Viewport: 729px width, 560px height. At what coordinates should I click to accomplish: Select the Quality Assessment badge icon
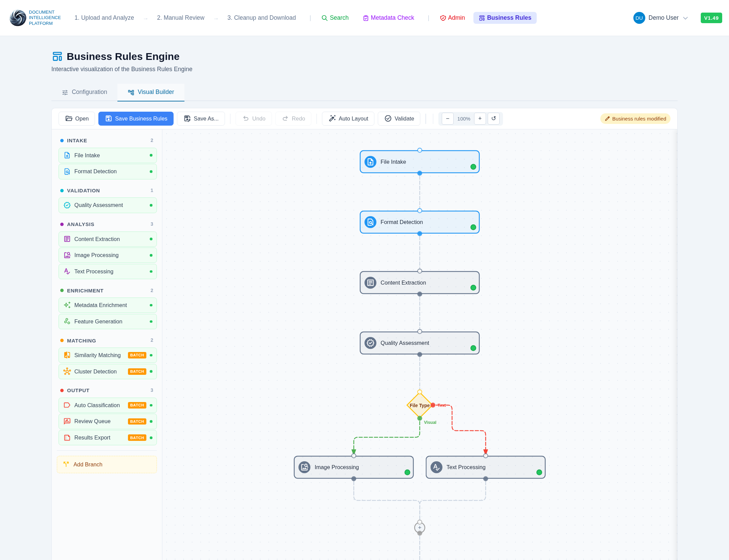point(67,205)
